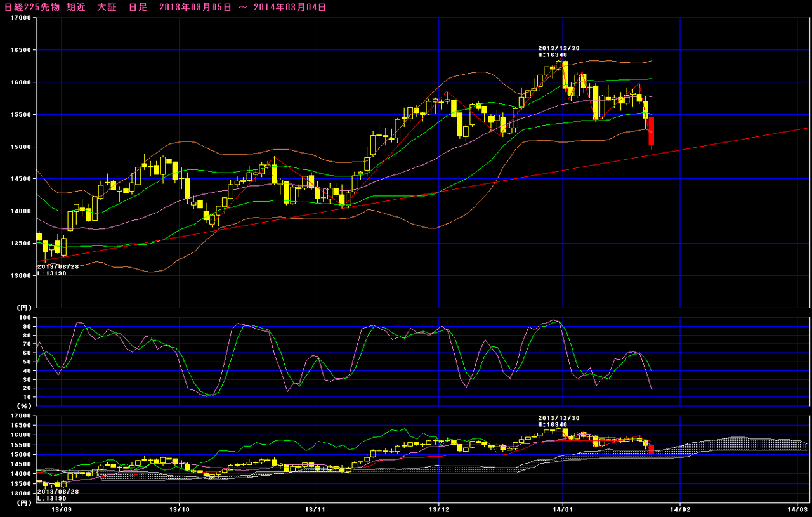Click the 16500 label on main price axis
Screen dimensions: 812x517
pyautogui.click(x=22, y=50)
